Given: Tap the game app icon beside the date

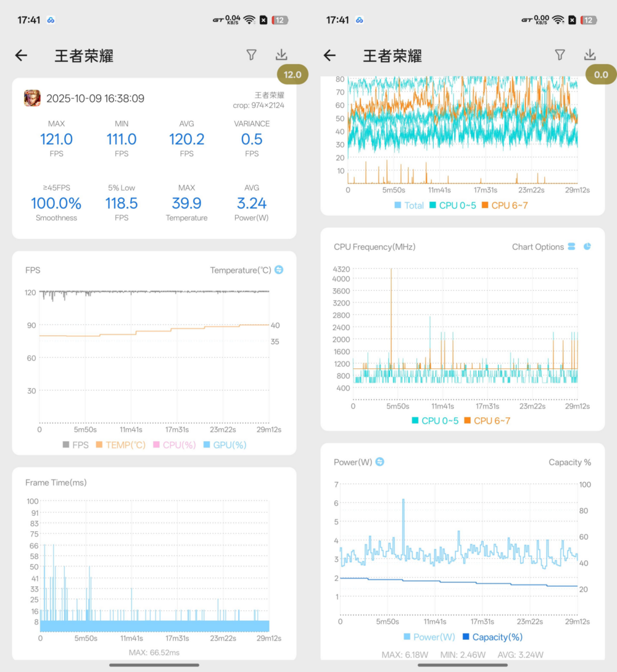Looking at the screenshot, I should (32, 98).
